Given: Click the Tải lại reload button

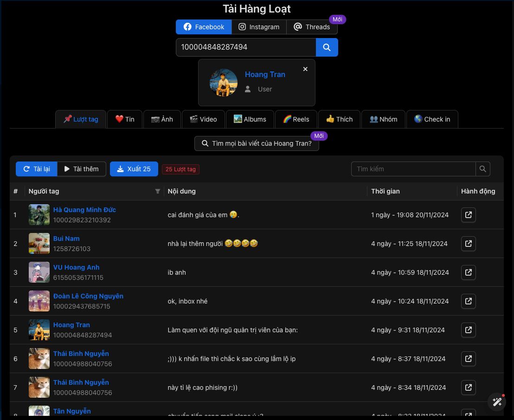Looking at the screenshot, I should tap(37, 169).
